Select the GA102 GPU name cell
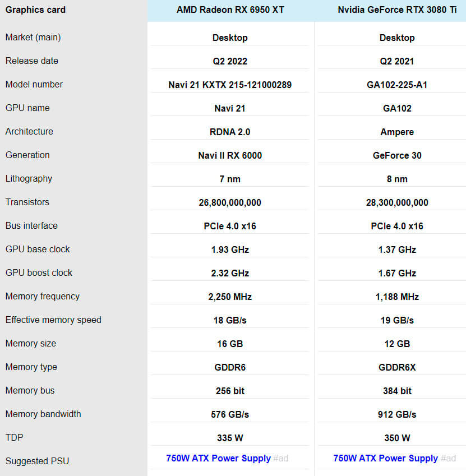466x476 pixels. (x=397, y=108)
